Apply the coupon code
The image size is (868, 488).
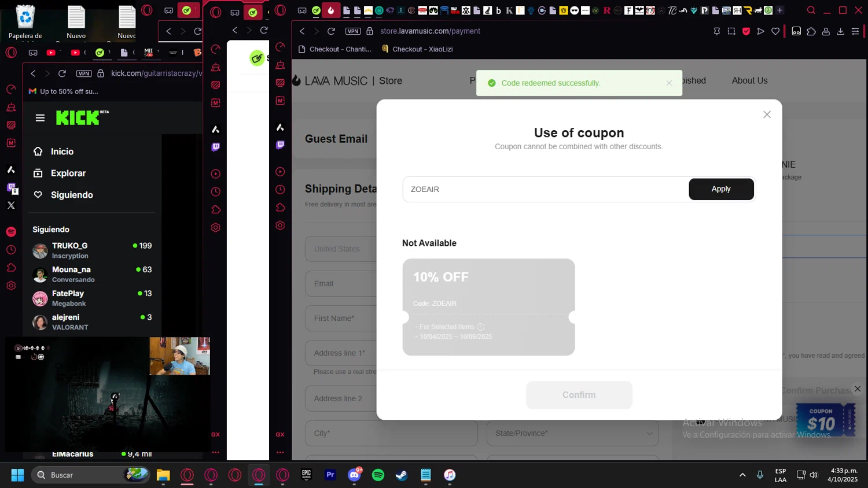point(721,189)
